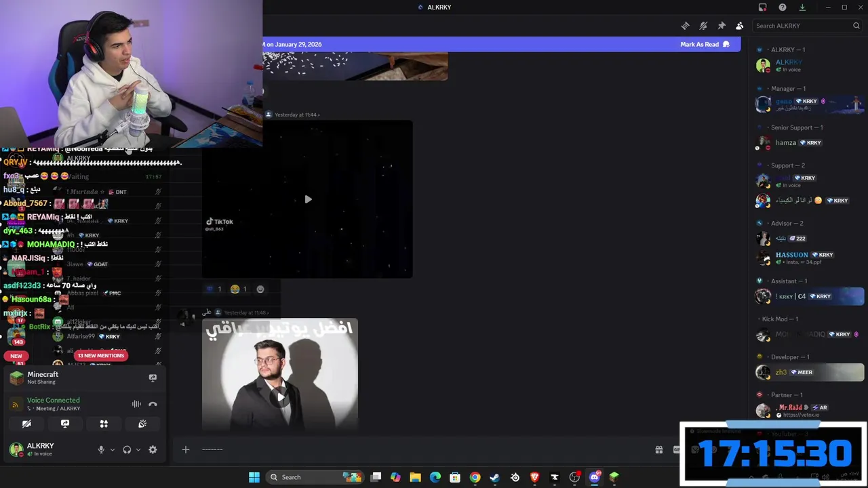Open Discord icon on taskbar
Image resolution: width=868 pixels, height=488 pixels.
point(595,477)
